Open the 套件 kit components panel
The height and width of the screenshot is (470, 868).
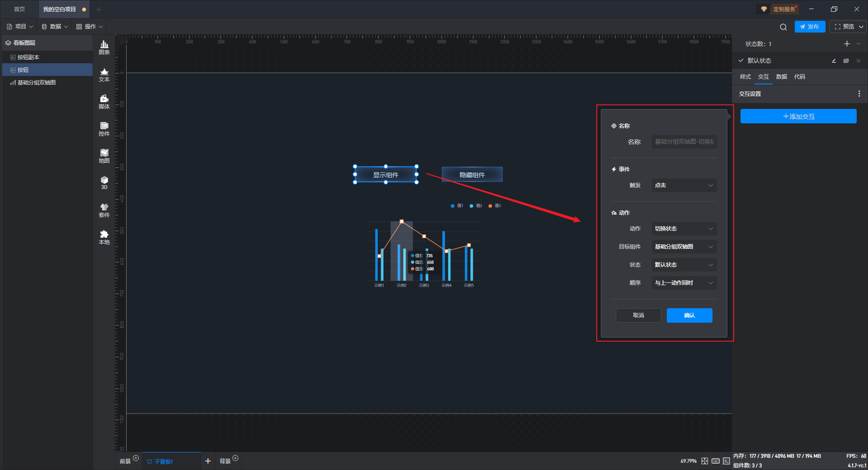coord(104,210)
